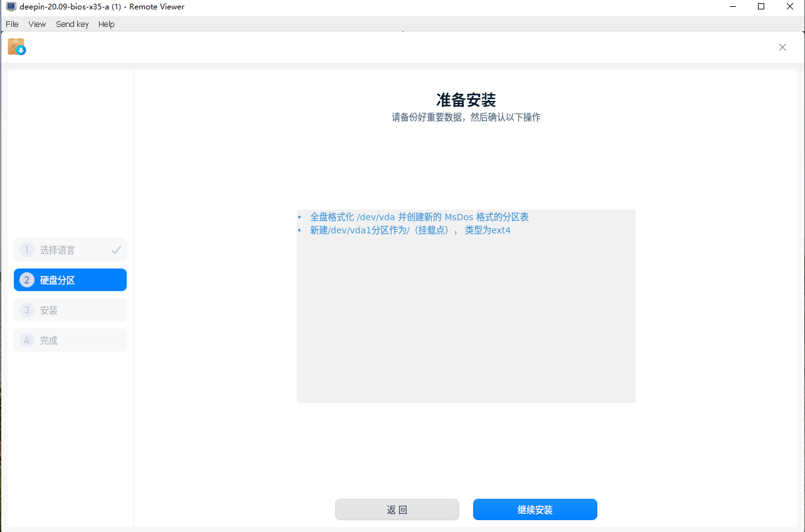Open the File menu
Image resolution: width=805 pixels, height=532 pixels.
coord(12,24)
